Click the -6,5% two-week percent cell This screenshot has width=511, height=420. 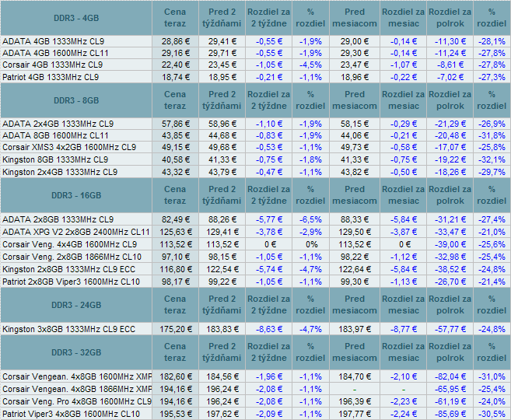tap(310, 219)
